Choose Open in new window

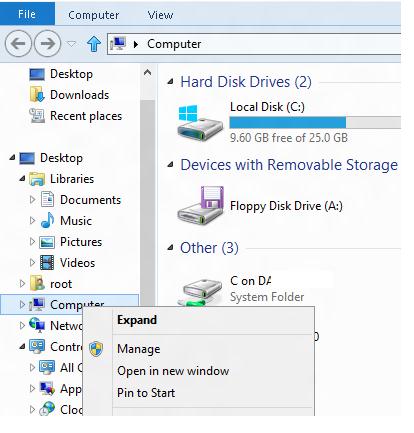coord(173,371)
